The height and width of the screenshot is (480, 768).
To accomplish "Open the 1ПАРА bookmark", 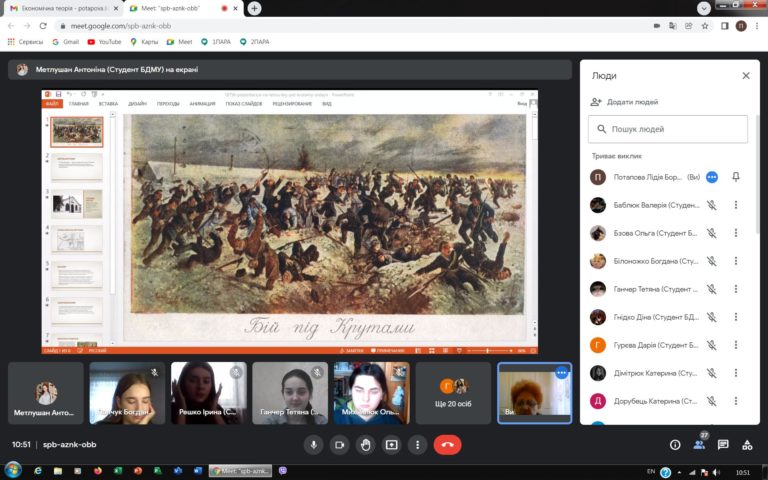I will [x=216, y=42].
